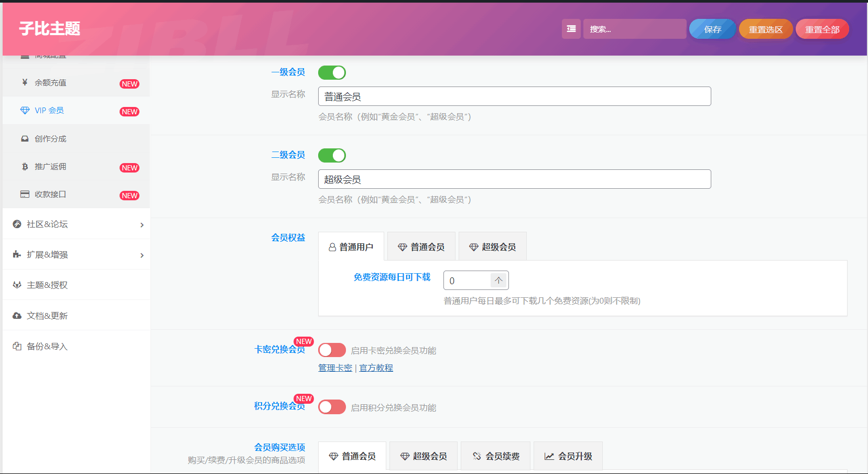
Task: Click the 重置全部 button
Action: click(x=822, y=29)
